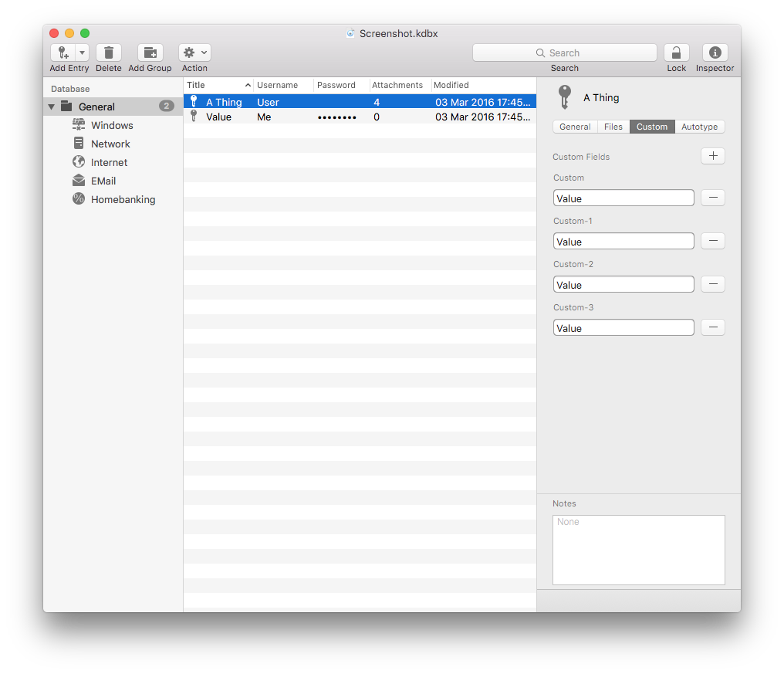Image resolution: width=784 pixels, height=674 pixels.
Task: Click the Add Group folder icon
Action: [x=150, y=52]
